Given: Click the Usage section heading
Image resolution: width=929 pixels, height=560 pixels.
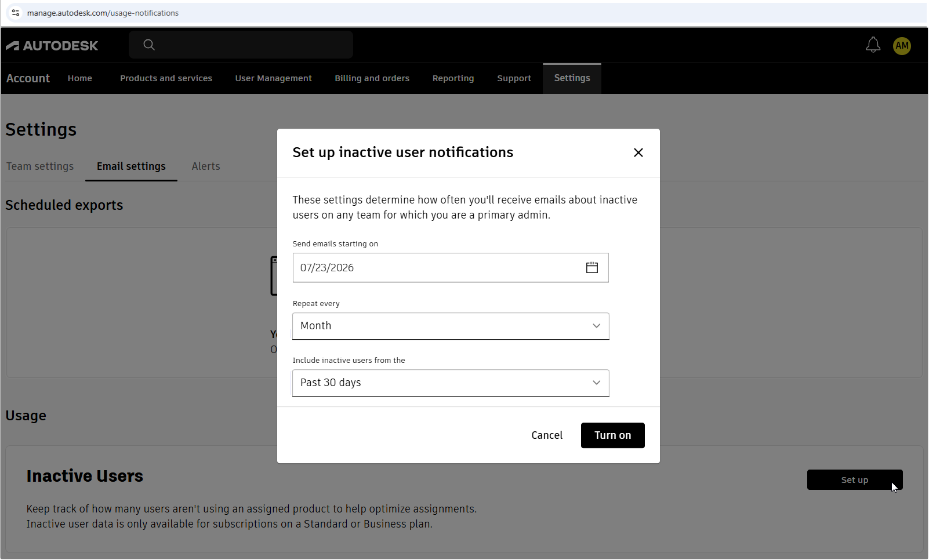Looking at the screenshot, I should click(x=26, y=416).
